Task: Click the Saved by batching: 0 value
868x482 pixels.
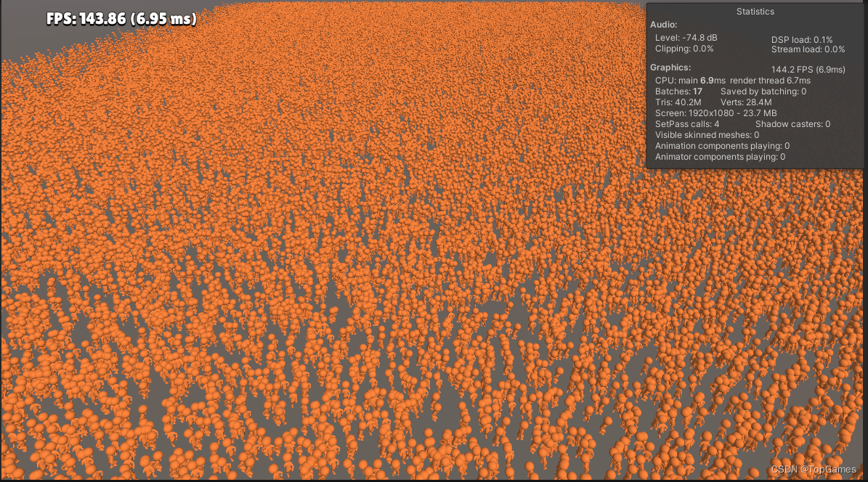Action: tap(763, 91)
